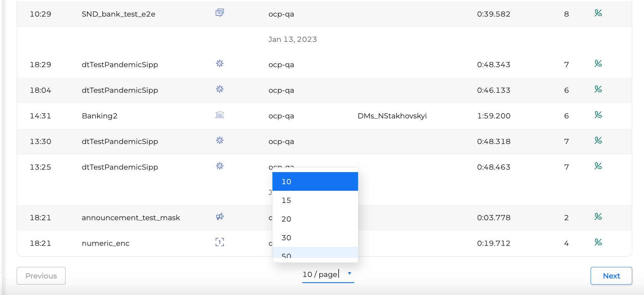The image size is (644, 295).
Task: Click the virus icon in the 13:25 row
Action: click(219, 166)
